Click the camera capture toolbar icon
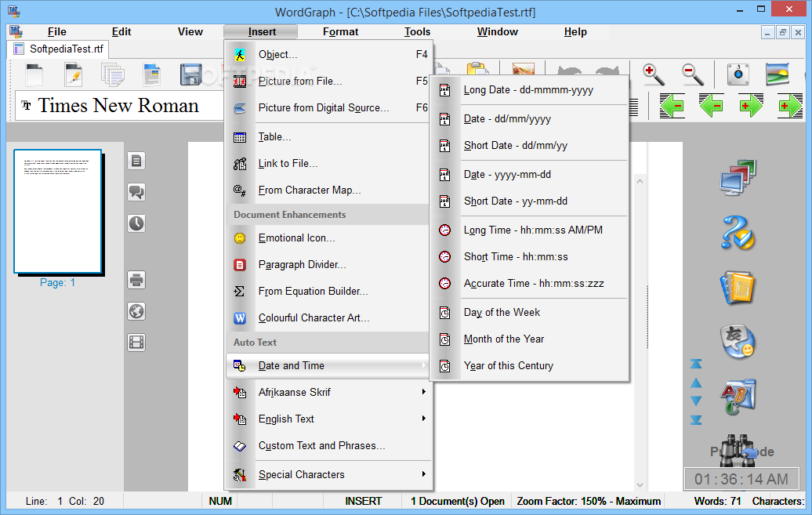Image resolution: width=812 pixels, height=515 pixels. 738,74
